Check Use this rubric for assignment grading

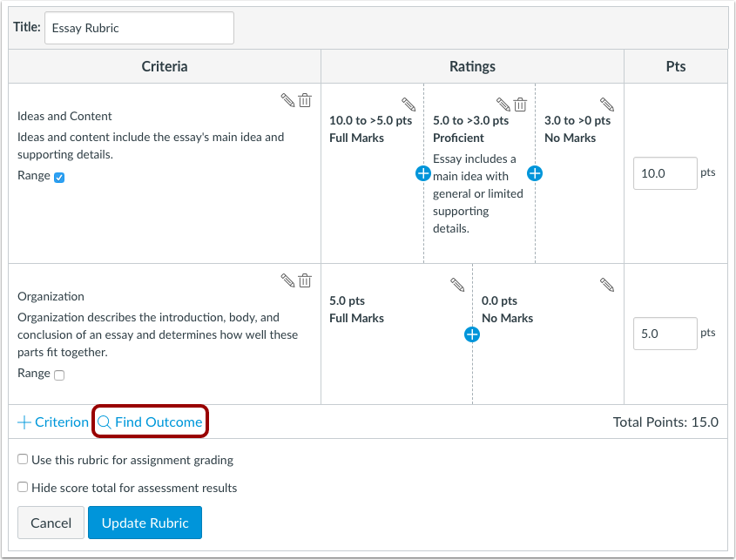pyautogui.click(x=24, y=460)
